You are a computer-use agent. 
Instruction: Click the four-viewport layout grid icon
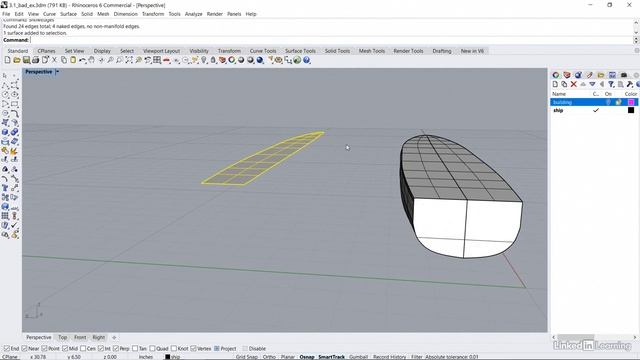157,60
